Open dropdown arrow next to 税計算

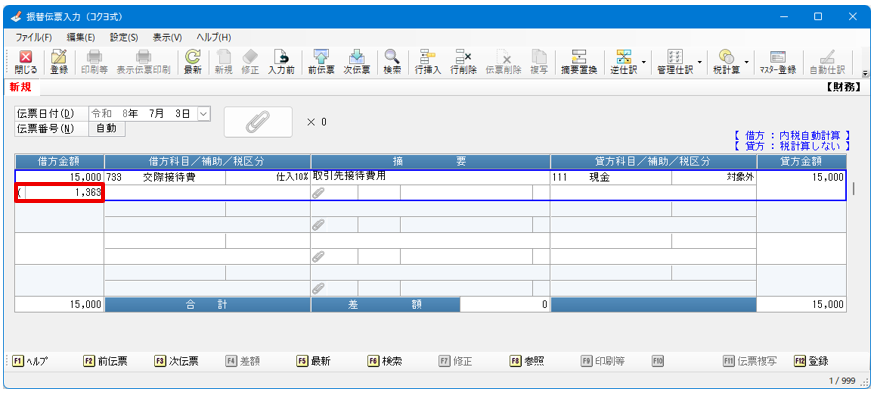[746, 62]
